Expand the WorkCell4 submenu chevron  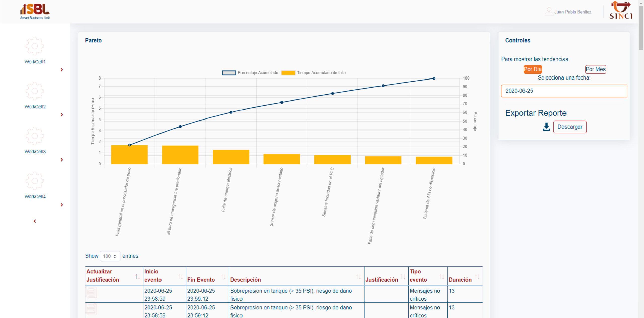click(62, 205)
